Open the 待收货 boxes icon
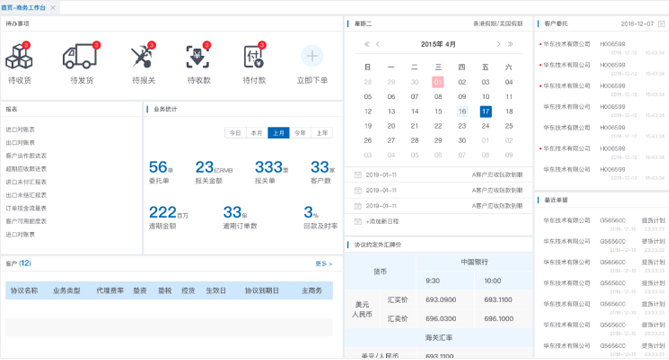This screenshot has width=669, height=360. point(19,57)
